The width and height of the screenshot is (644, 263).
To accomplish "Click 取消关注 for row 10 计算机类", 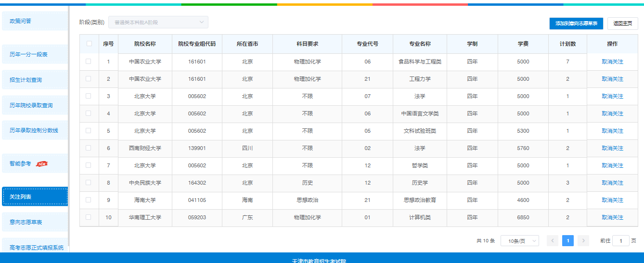I will [612, 217].
